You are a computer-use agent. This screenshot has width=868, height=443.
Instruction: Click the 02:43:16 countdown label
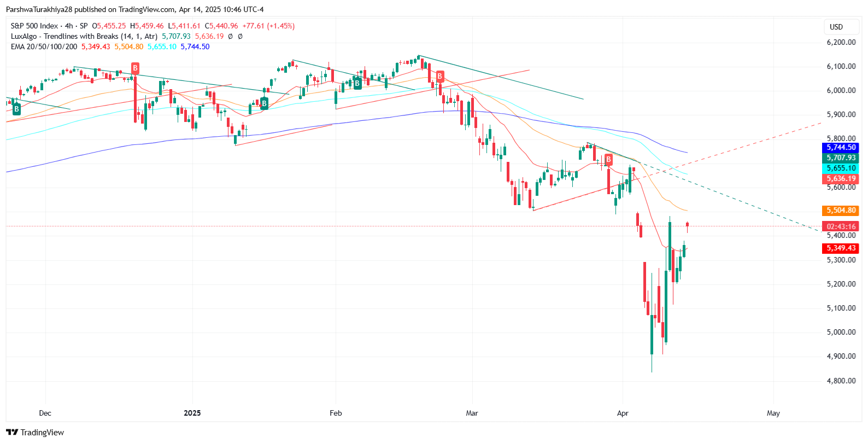click(841, 226)
